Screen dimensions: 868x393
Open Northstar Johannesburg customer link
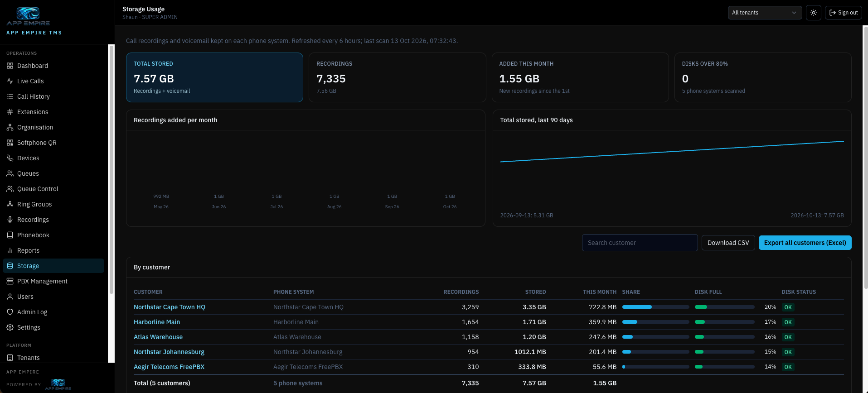(x=169, y=352)
